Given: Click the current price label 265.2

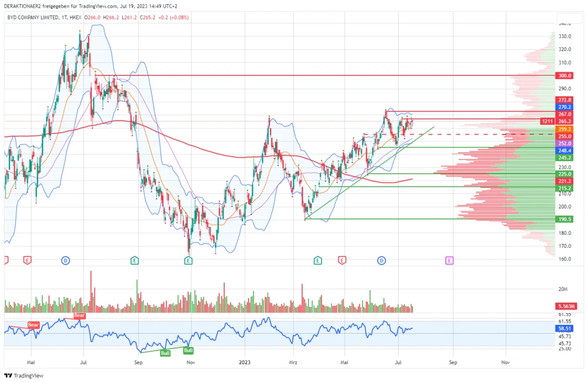Looking at the screenshot, I should point(564,121).
